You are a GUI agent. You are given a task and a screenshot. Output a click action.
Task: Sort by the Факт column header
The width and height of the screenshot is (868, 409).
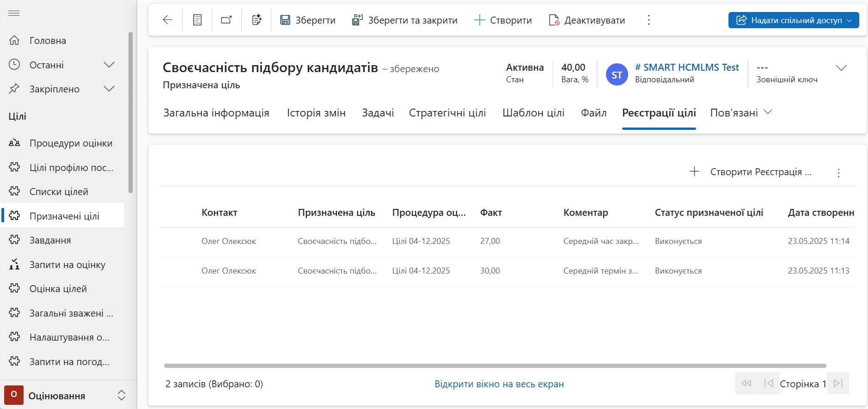point(491,213)
